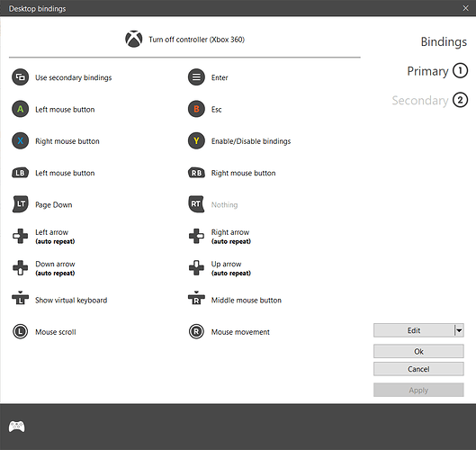Select the B button Esc binding
This screenshot has height=450, width=476.
(x=205, y=109)
